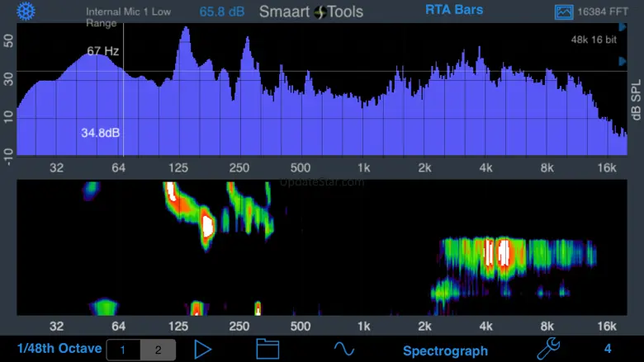Tap the 64 label on spectrograph axis
This screenshot has height=362, width=644.
point(118,327)
